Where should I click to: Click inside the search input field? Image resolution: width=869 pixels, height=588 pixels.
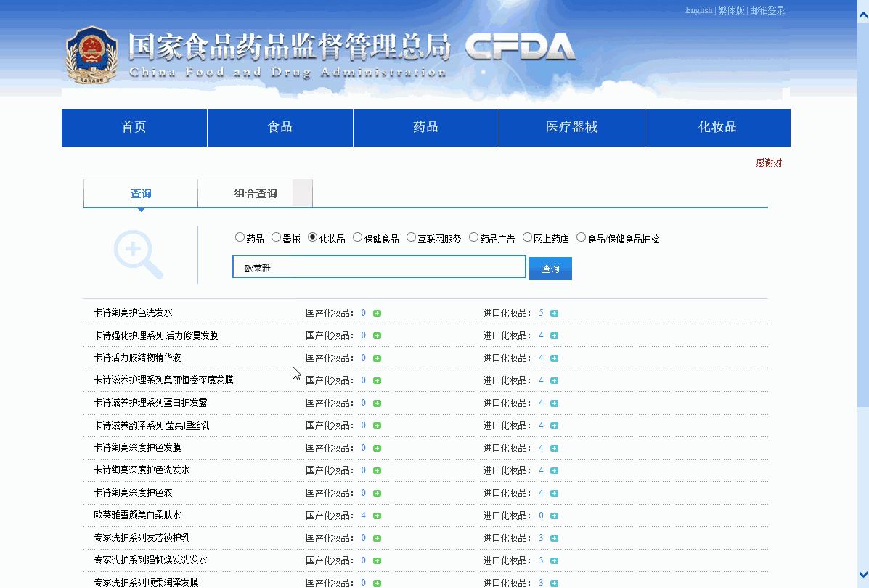(x=378, y=266)
